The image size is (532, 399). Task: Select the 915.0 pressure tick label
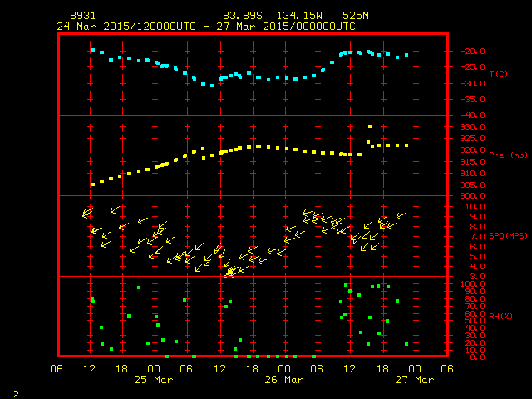[x=473, y=162]
